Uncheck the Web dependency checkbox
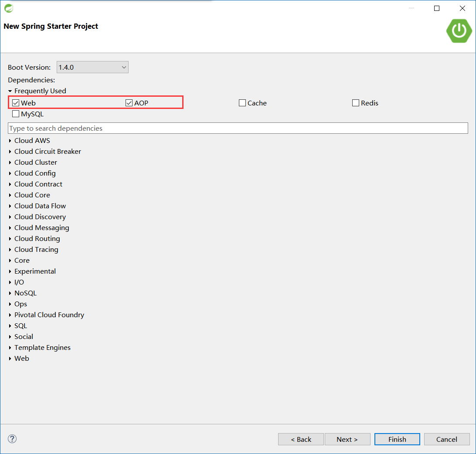This screenshot has width=476, height=454. pyautogui.click(x=16, y=103)
